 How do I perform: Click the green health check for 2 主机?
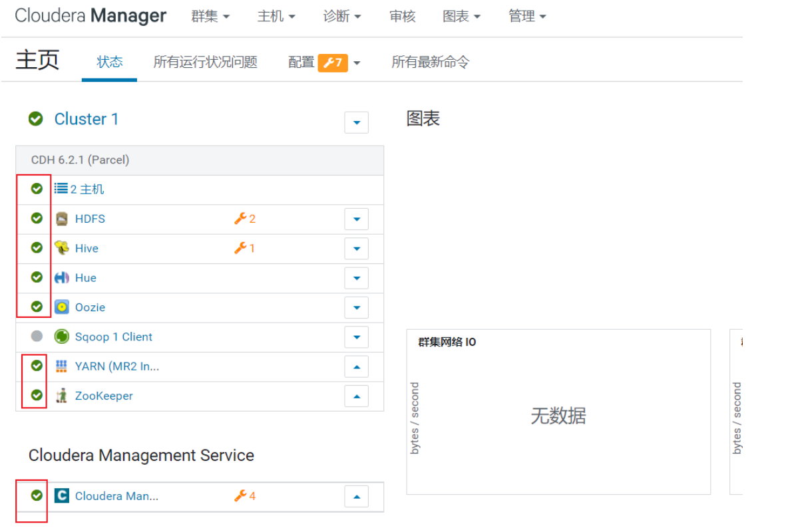pyautogui.click(x=37, y=188)
